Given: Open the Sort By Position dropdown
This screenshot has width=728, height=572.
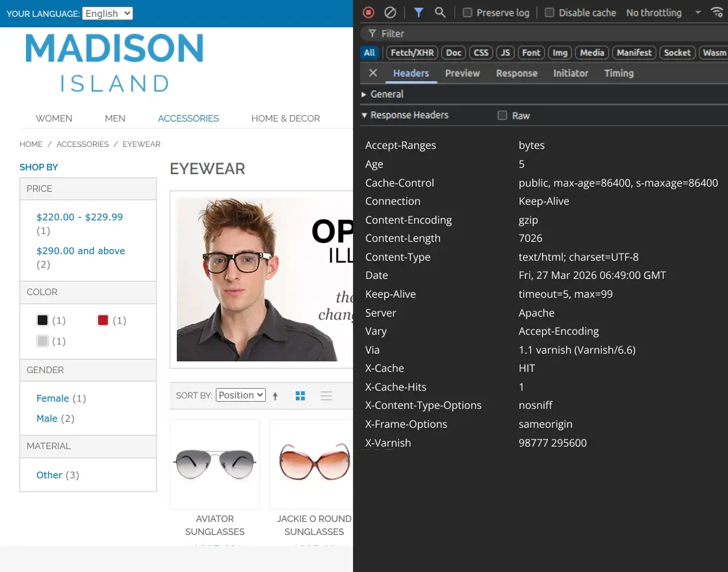Looking at the screenshot, I should pos(240,395).
